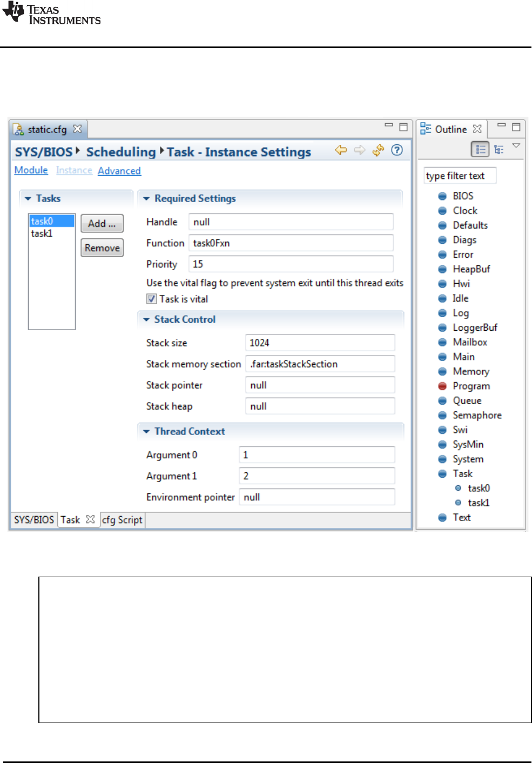Click the back arrow navigation icon
The image size is (532, 769).
click(341, 150)
